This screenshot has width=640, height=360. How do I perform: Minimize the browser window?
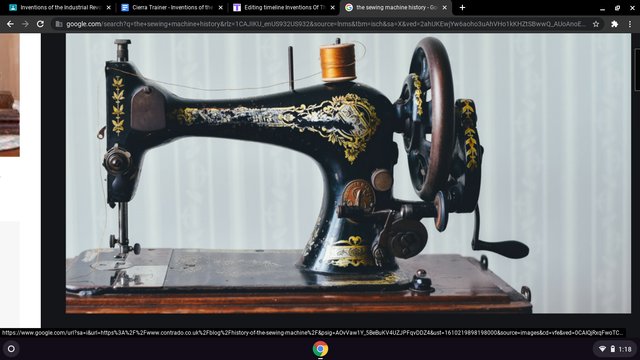(x=602, y=8)
